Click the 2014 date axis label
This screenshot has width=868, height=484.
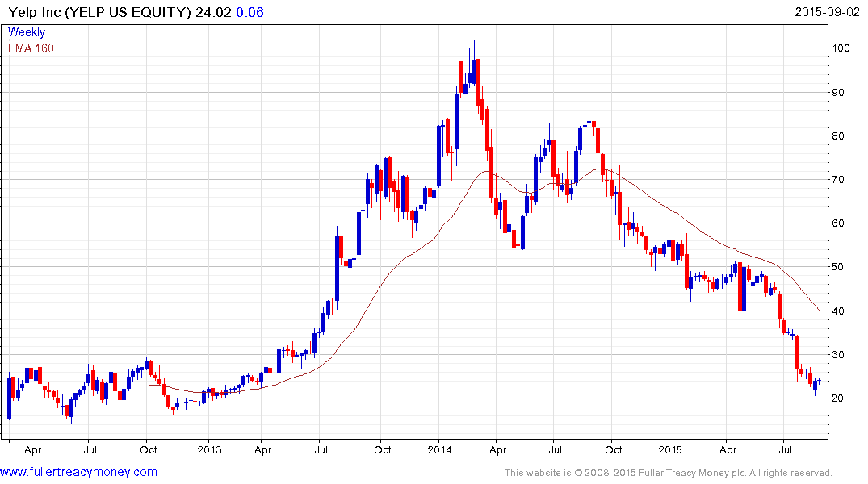tap(439, 449)
